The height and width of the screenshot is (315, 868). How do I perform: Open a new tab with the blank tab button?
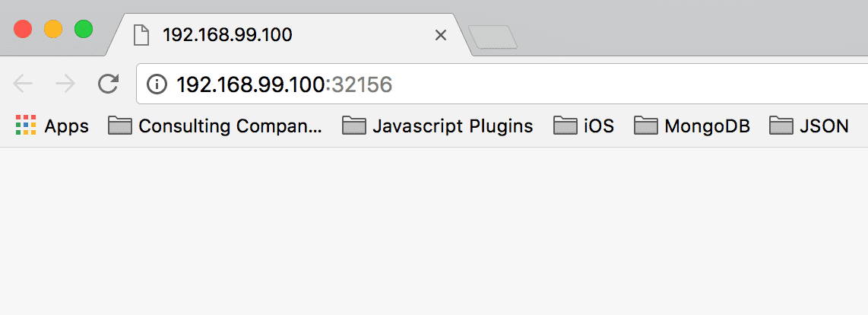tap(493, 37)
